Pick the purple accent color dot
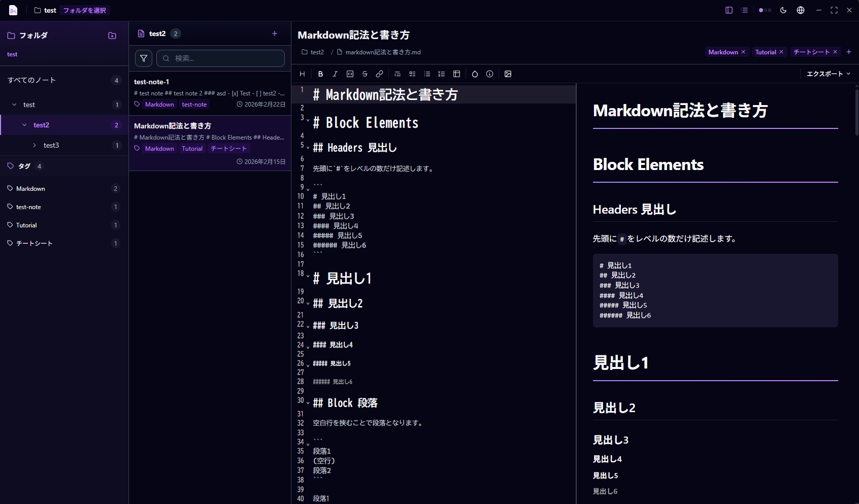The image size is (859, 504). pyautogui.click(x=761, y=10)
